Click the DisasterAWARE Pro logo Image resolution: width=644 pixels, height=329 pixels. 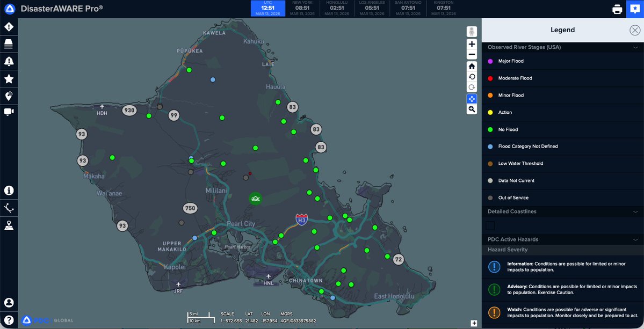pyautogui.click(x=10, y=9)
